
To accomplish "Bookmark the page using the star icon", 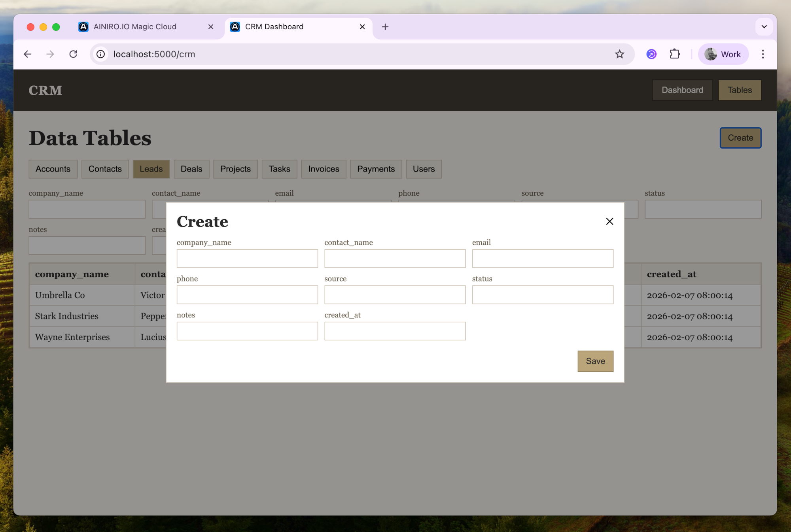I will (x=619, y=54).
